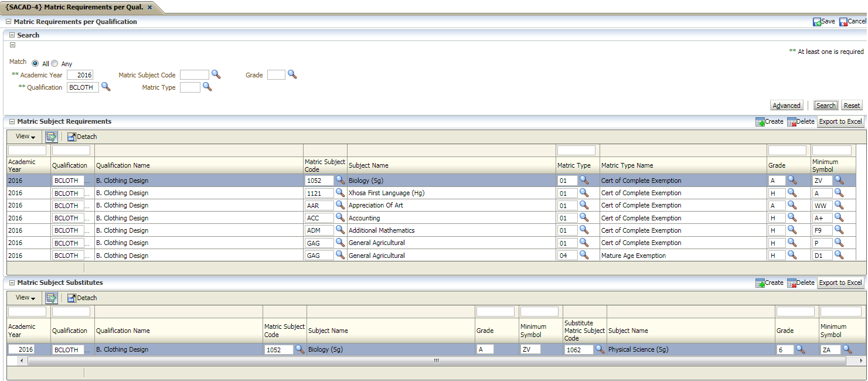Select the 'Any' match radio button
The image size is (868, 381).
click(x=55, y=64)
